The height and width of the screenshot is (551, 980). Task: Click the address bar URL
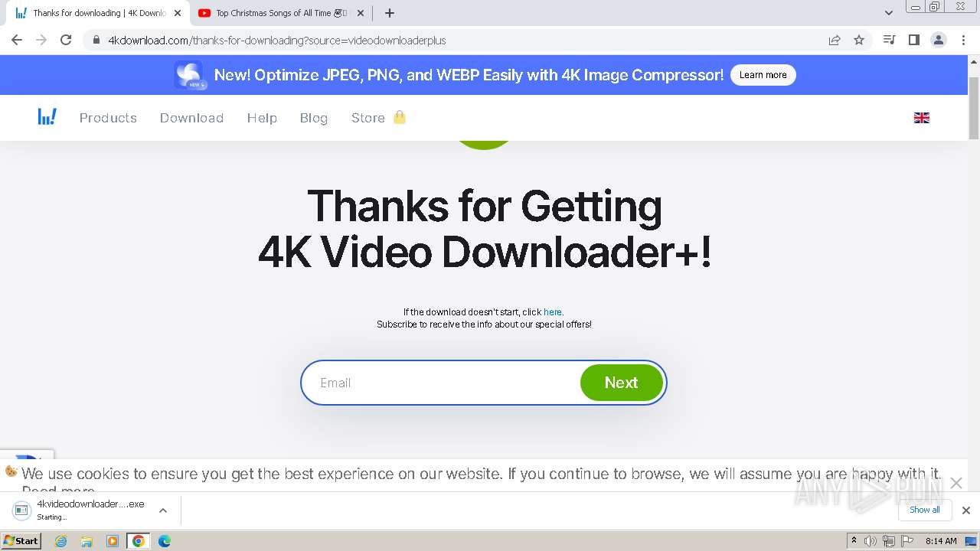click(x=277, y=41)
